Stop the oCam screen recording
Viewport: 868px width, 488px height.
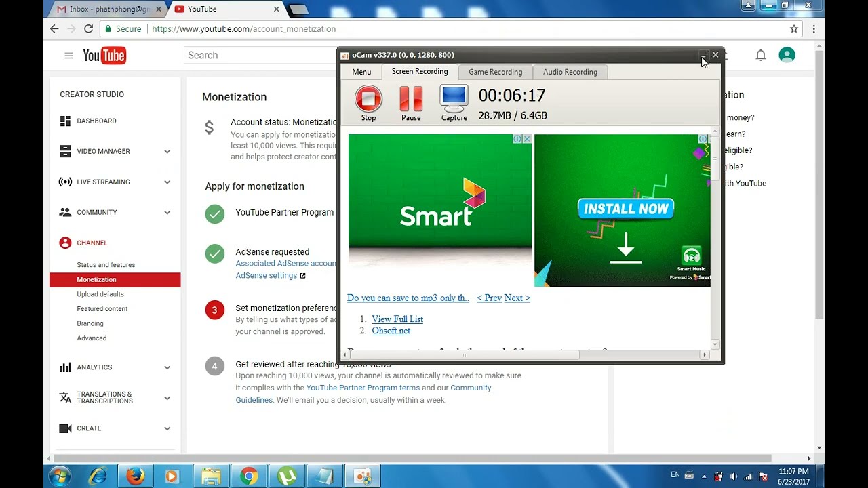click(368, 103)
